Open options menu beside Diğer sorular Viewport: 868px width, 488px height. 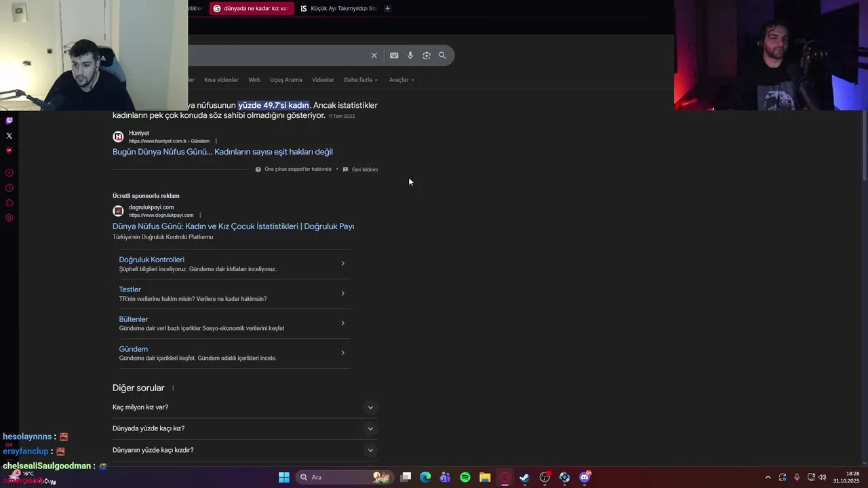coord(173,388)
